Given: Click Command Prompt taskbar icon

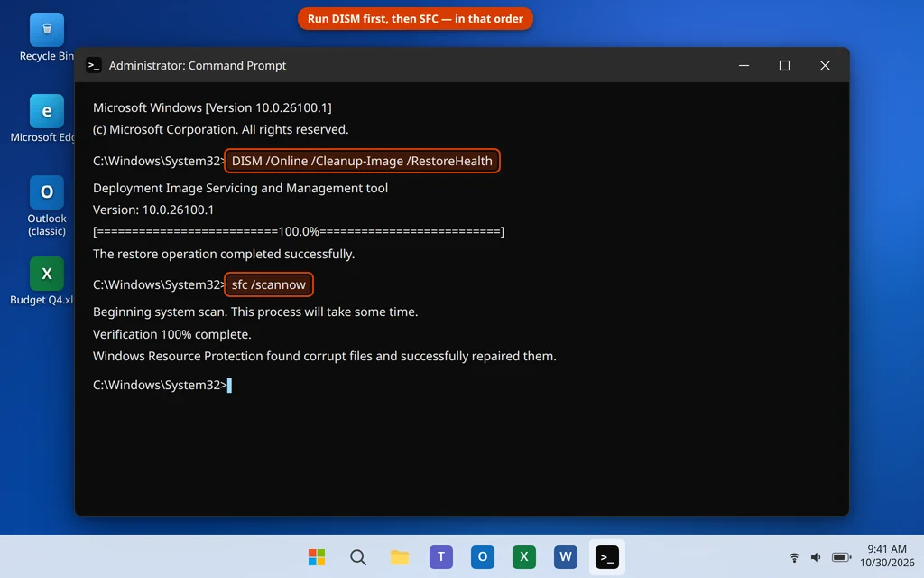Looking at the screenshot, I should click(x=607, y=556).
